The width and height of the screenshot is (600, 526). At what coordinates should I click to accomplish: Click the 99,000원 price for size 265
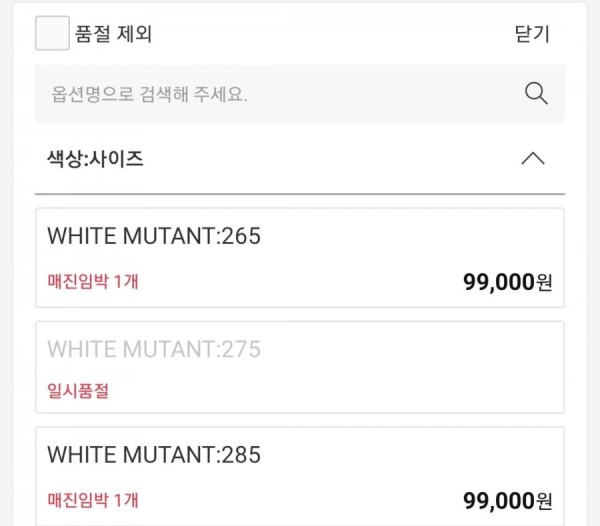click(x=507, y=282)
